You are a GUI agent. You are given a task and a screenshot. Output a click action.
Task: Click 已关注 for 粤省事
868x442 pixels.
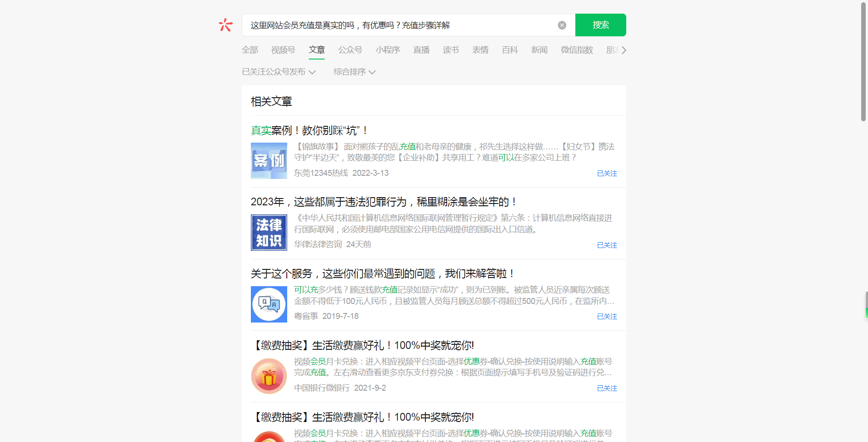tap(607, 317)
